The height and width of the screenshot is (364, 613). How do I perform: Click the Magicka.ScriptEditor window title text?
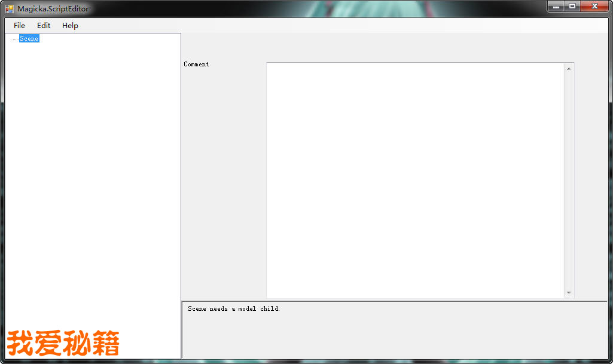point(53,9)
